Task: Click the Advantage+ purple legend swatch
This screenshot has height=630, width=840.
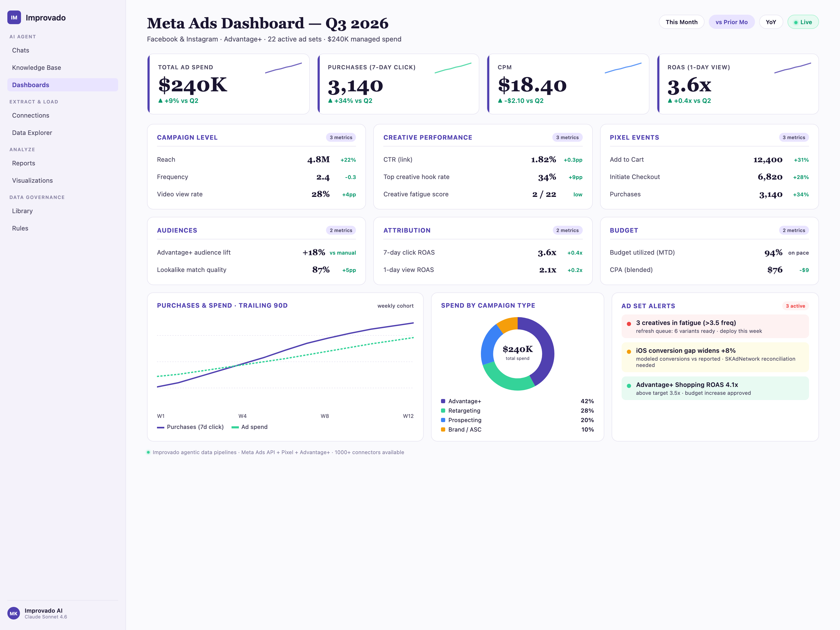Action: click(443, 401)
